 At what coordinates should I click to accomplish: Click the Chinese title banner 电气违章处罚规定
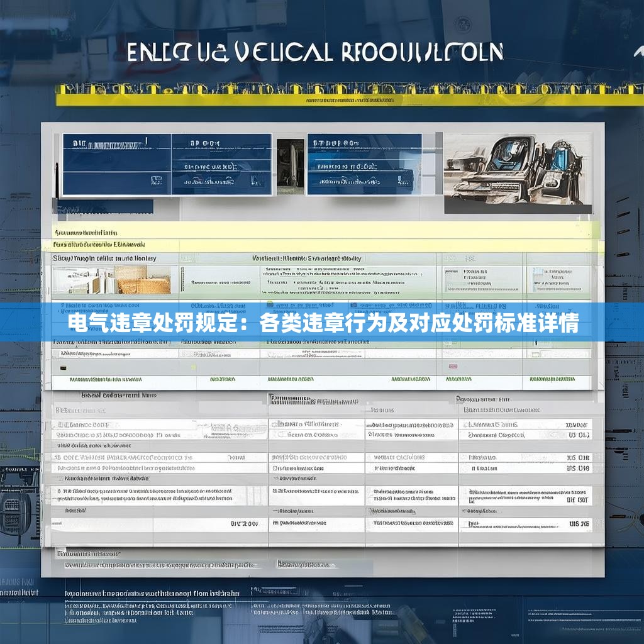coord(323,325)
